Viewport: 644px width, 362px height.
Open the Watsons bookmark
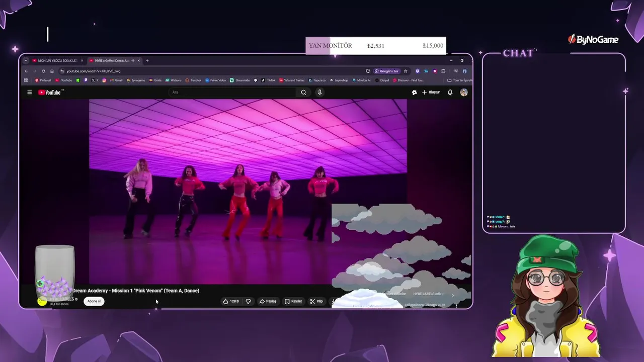[x=173, y=80]
